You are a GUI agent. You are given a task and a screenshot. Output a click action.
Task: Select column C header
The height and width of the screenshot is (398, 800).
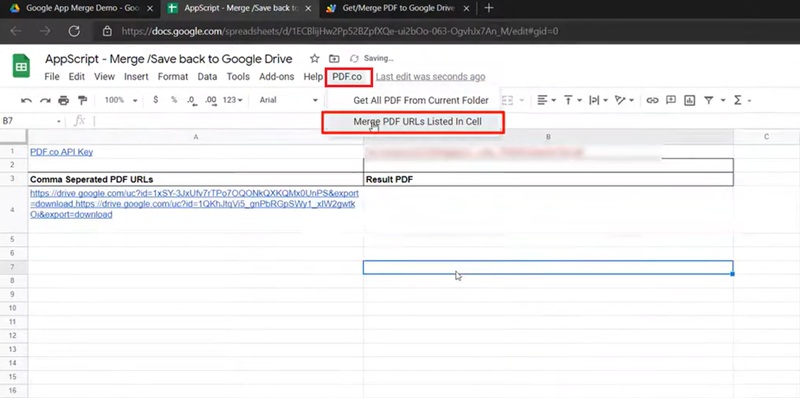(766, 137)
